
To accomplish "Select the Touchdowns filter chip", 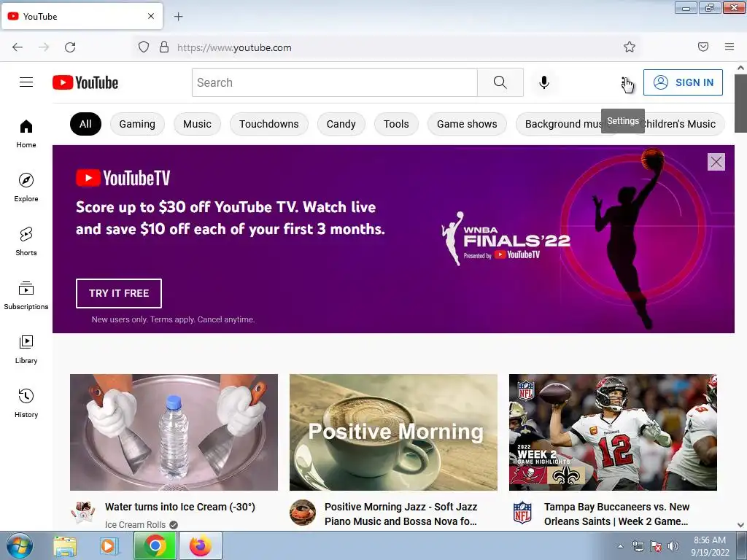I will click(x=268, y=124).
